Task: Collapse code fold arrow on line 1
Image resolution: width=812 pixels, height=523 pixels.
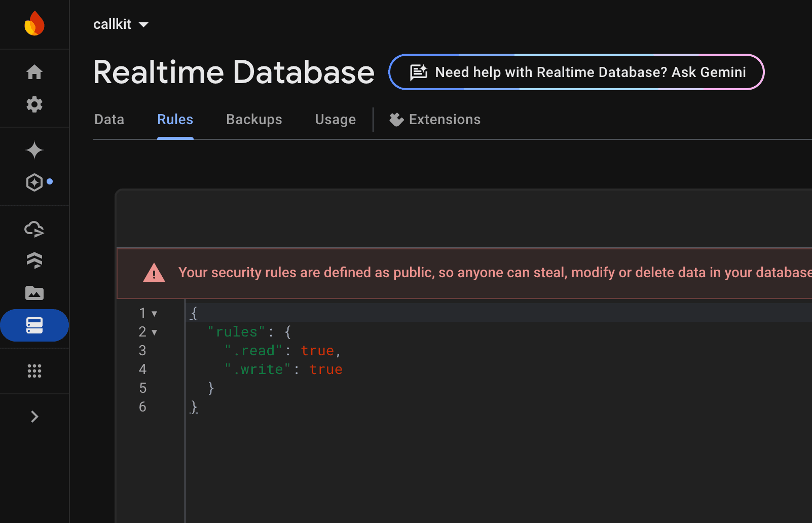Action: [x=154, y=314]
